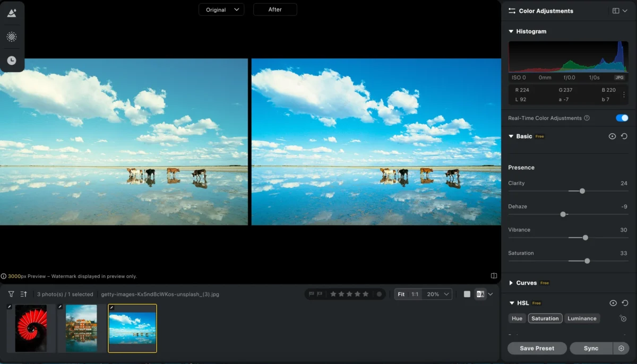Switch to the Hue tab in HSL

(x=517, y=318)
